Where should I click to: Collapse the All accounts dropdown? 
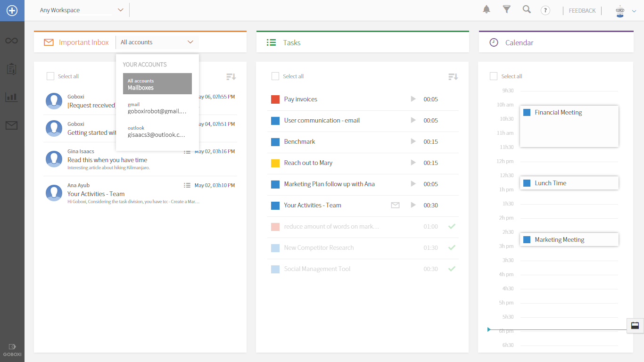point(190,42)
